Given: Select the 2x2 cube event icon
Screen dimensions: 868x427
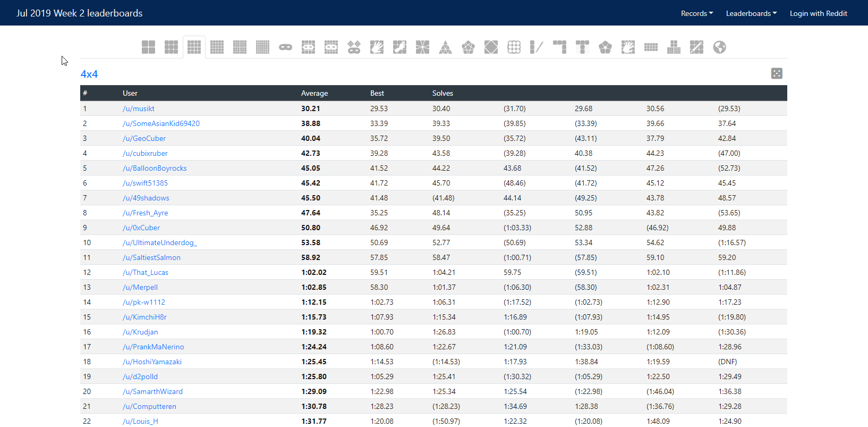Looking at the screenshot, I should tap(149, 47).
